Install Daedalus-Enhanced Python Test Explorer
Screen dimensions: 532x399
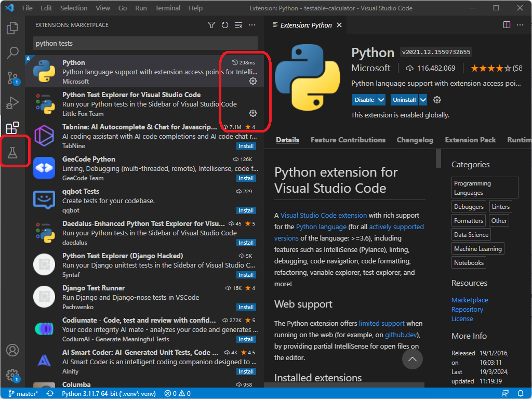pyautogui.click(x=246, y=243)
